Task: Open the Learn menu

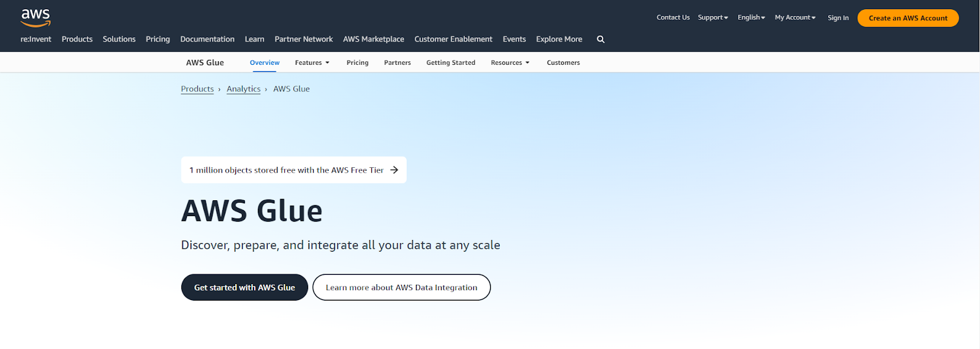Action: (x=255, y=39)
